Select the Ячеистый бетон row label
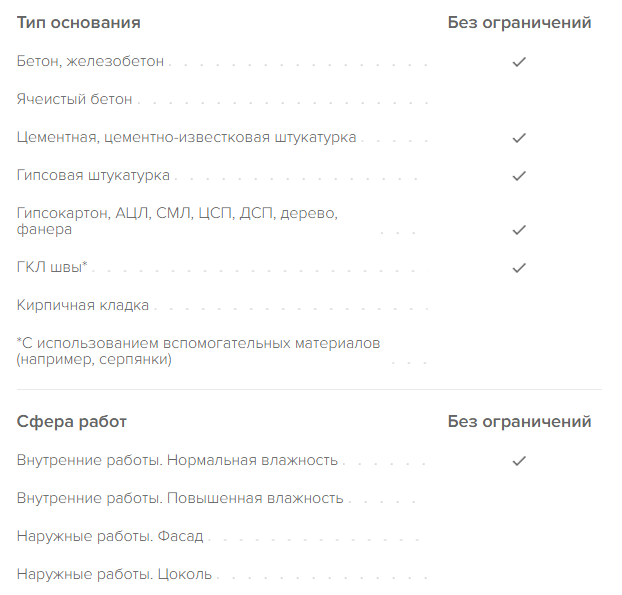This screenshot has height=595, width=622. [75, 100]
